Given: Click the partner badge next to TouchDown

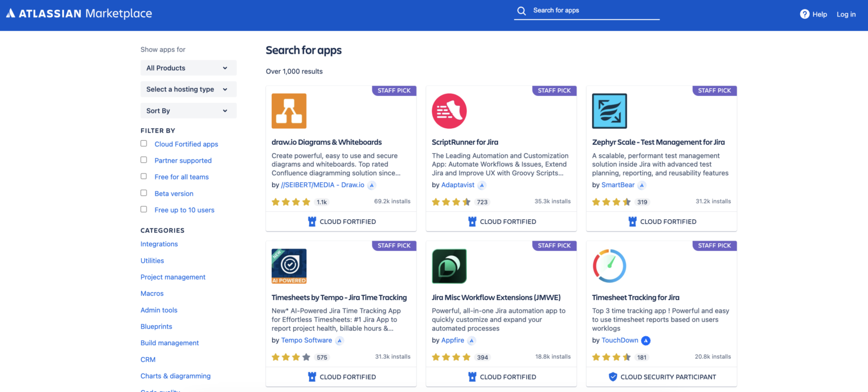Looking at the screenshot, I should click(646, 341).
